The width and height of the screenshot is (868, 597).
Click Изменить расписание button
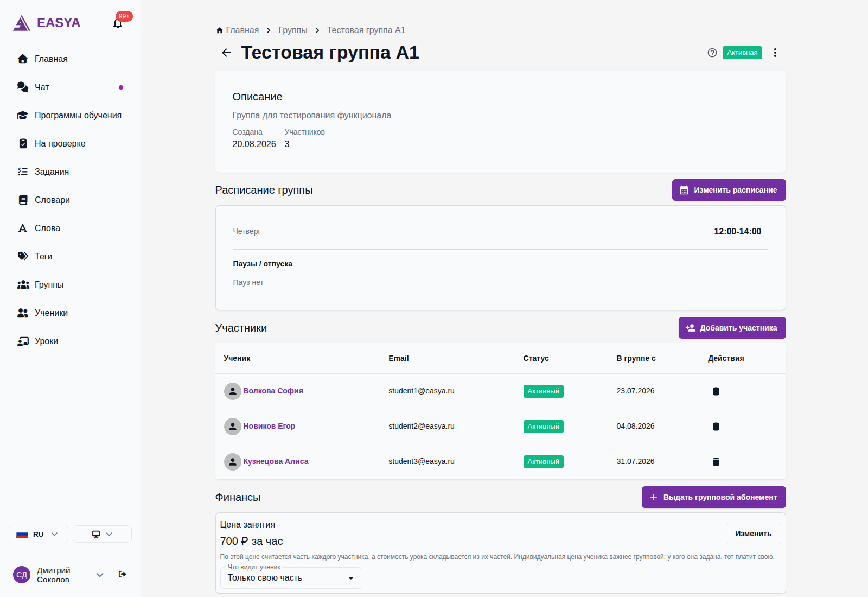point(729,190)
